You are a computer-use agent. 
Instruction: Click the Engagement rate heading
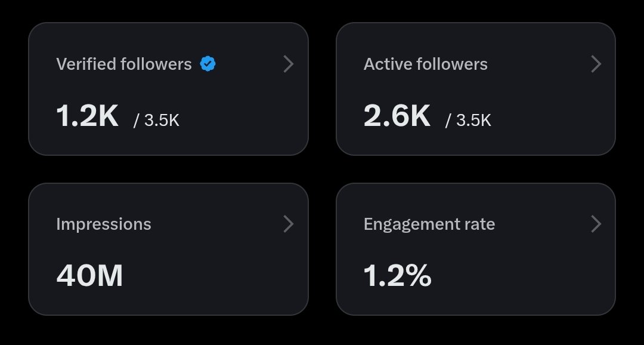pos(429,224)
